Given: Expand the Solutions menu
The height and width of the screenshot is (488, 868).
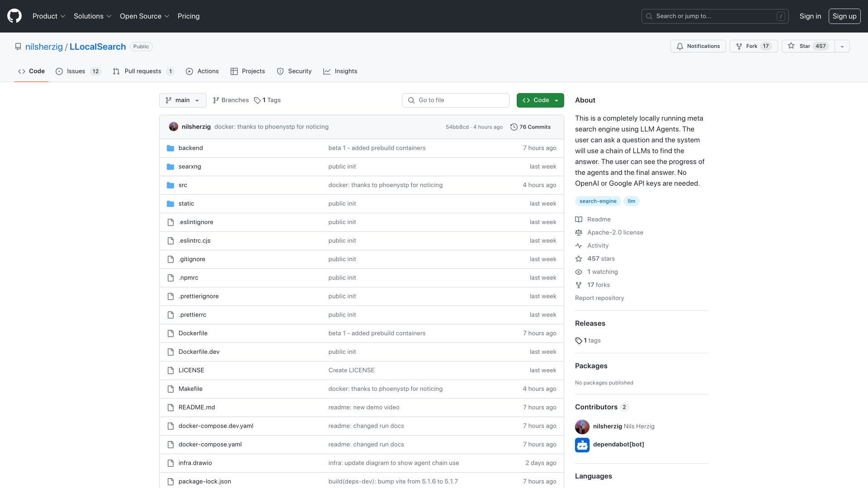Looking at the screenshot, I should tap(92, 16).
